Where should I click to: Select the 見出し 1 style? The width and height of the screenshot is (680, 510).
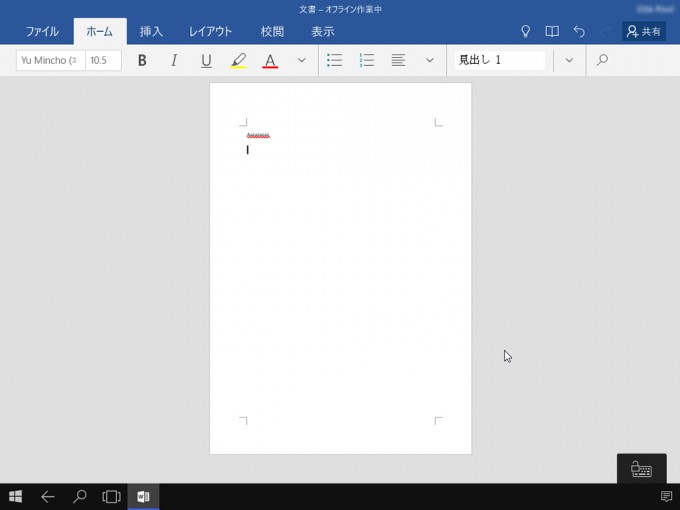[x=500, y=60]
